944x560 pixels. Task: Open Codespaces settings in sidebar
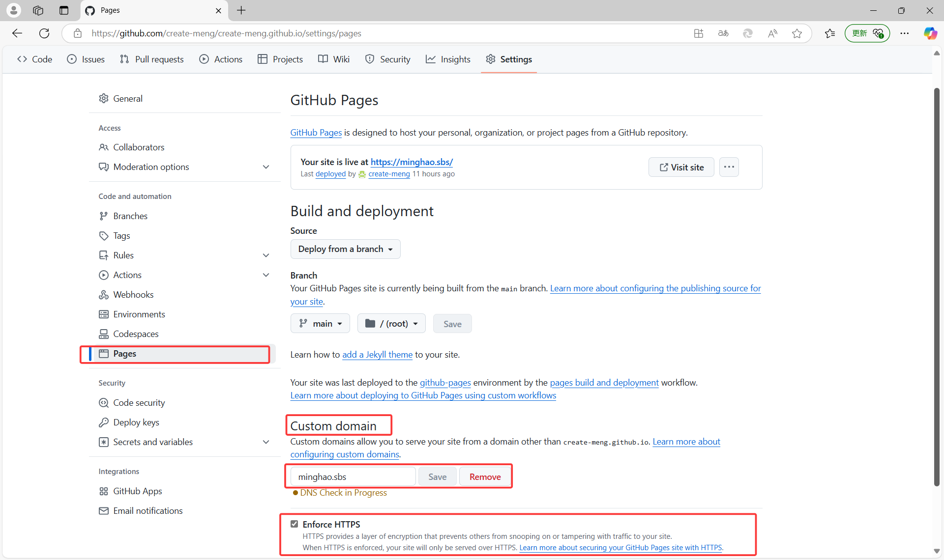[135, 334]
